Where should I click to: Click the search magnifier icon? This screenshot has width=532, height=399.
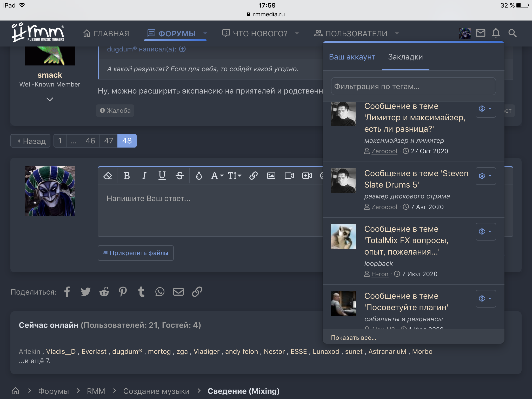pyautogui.click(x=512, y=33)
